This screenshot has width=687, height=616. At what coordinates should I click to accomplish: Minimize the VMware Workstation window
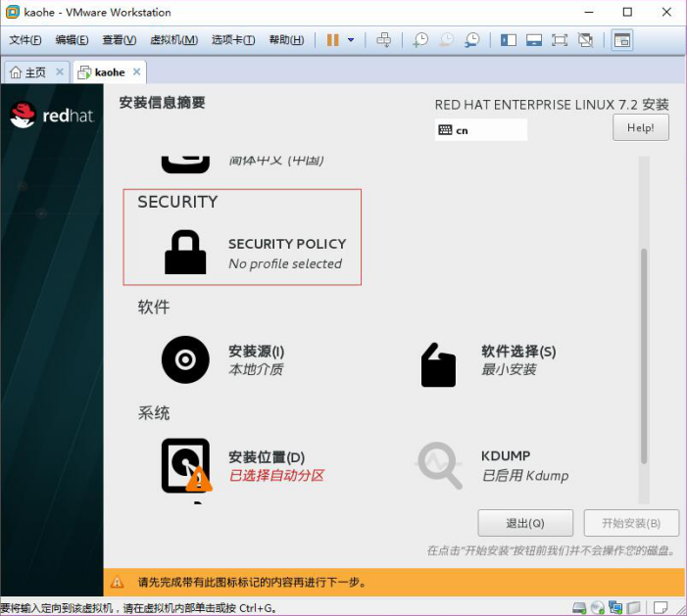(589, 12)
